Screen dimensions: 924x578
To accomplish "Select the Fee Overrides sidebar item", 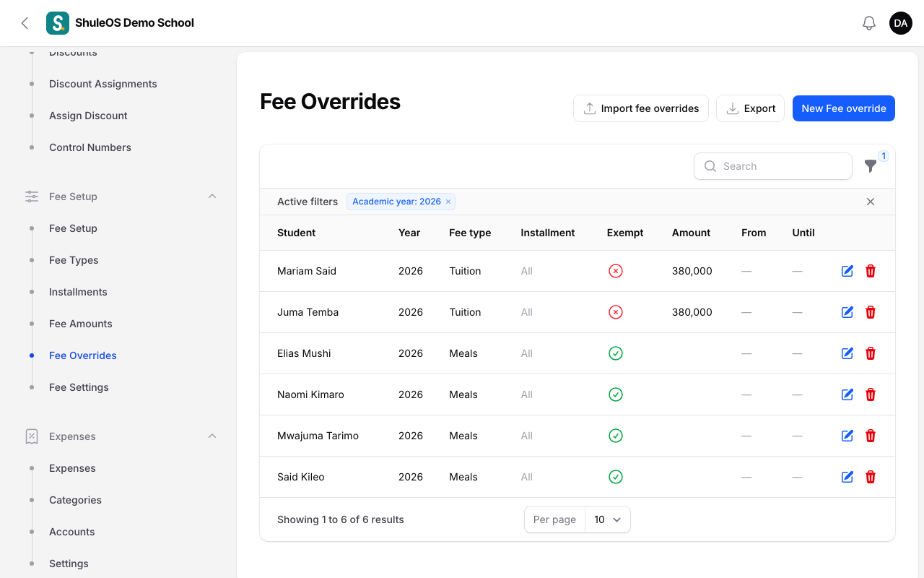I will [x=83, y=355].
